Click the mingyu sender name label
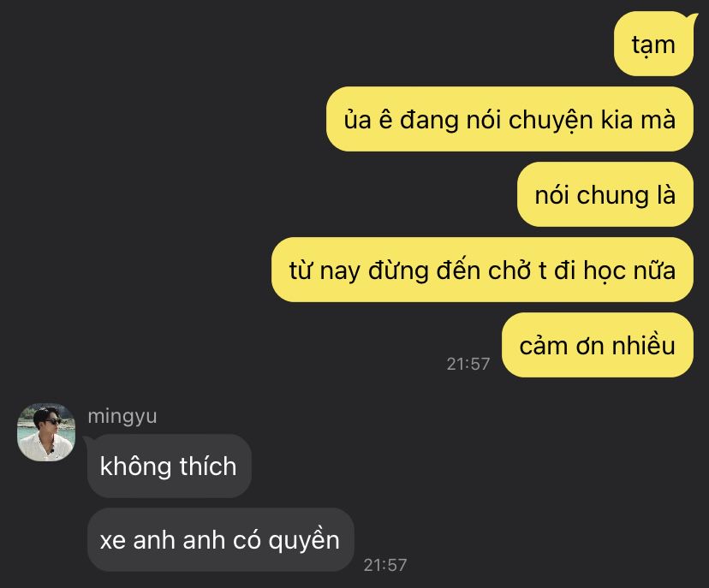 point(122,417)
